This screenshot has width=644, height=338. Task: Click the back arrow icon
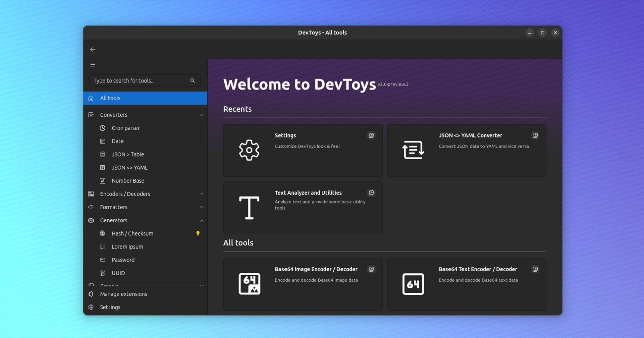pos(93,50)
